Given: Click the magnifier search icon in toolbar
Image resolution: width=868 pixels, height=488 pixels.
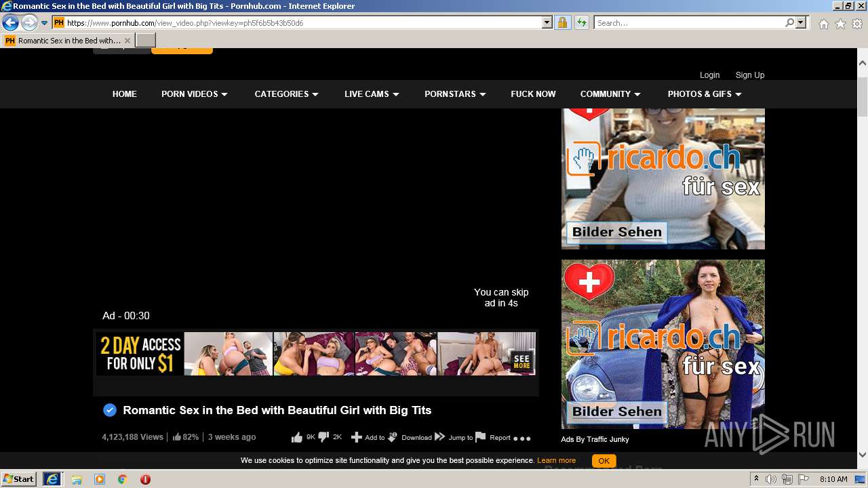Looking at the screenshot, I should [789, 23].
